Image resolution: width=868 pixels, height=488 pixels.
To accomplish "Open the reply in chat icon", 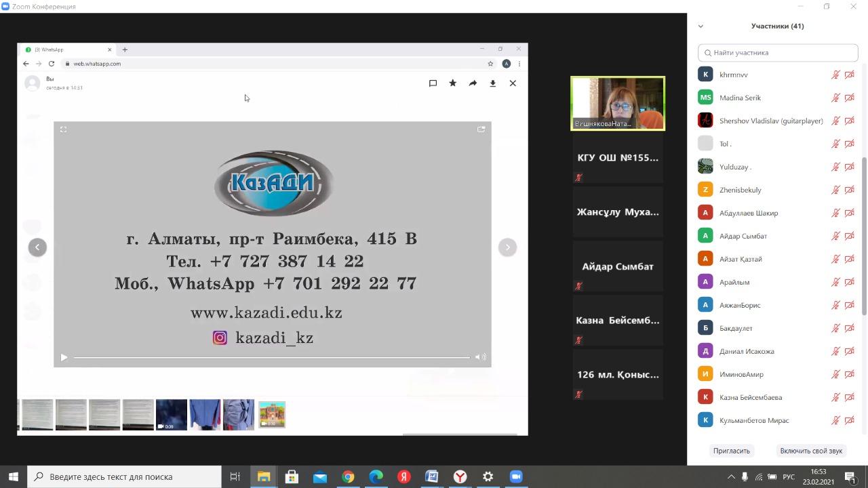I will click(x=433, y=83).
